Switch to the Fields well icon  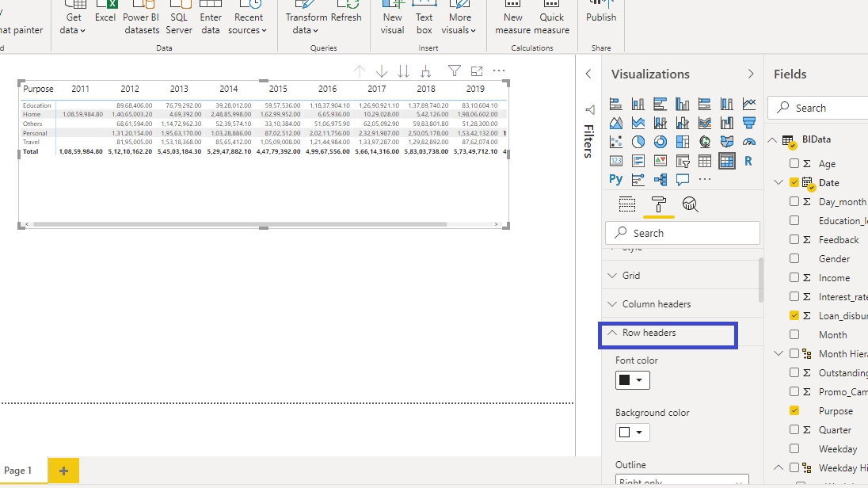tap(626, 204)
